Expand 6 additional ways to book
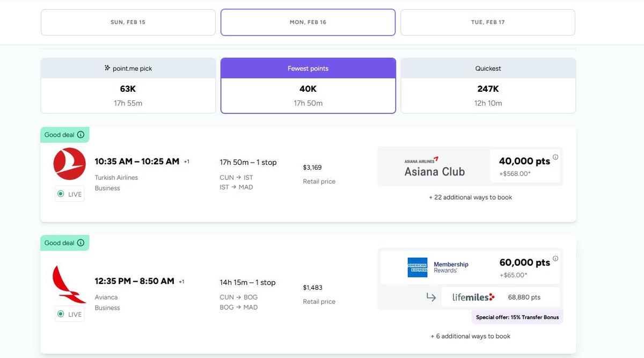This screenshot has width=644, height=358. [x=470, y=337]
